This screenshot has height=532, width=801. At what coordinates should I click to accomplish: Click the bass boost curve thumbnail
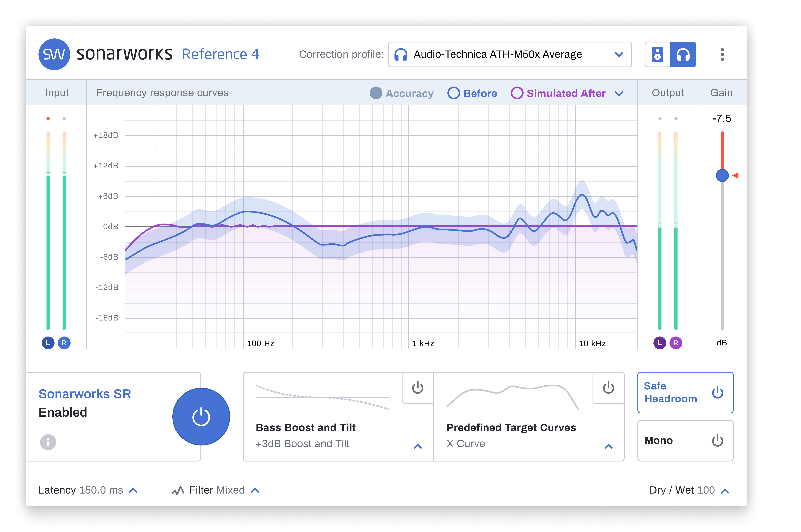coord(322,397)
